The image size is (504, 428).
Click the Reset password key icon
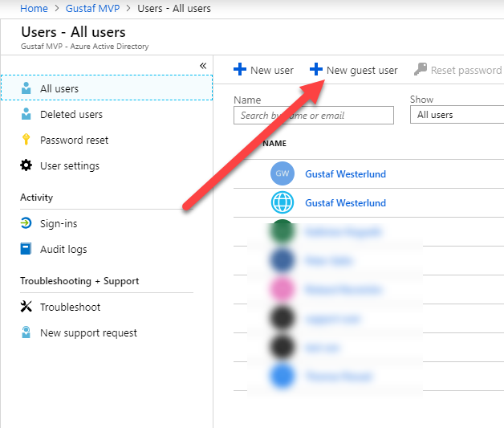(x=421, y=69)
